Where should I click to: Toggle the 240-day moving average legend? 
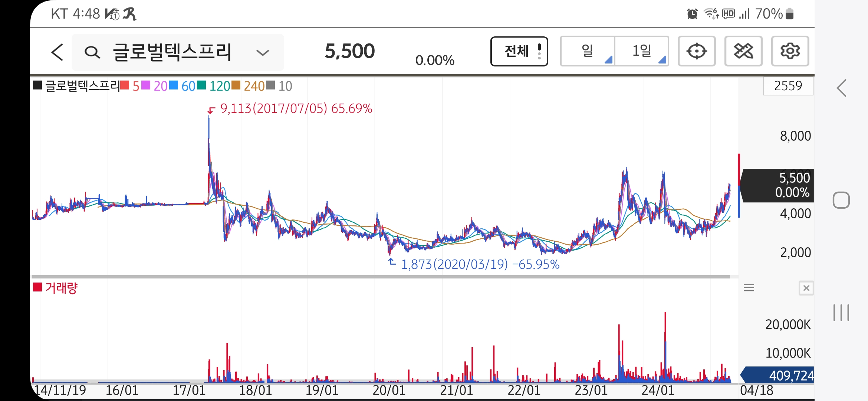tap(254, 86)
